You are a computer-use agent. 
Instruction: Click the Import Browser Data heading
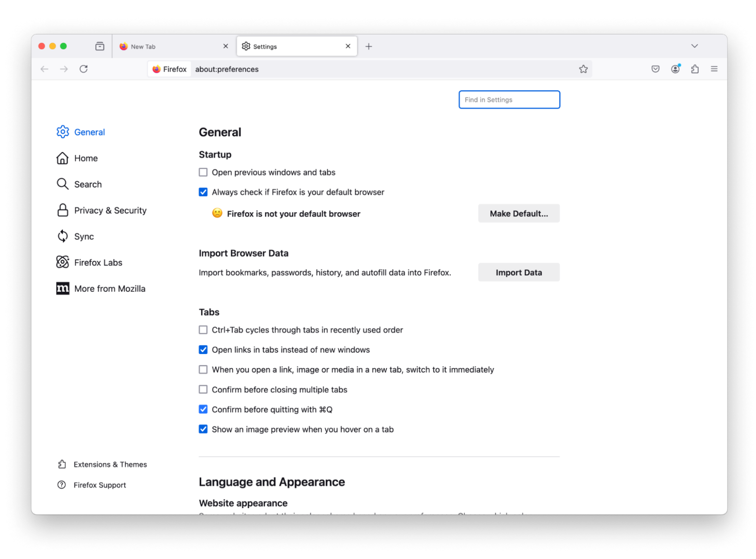point(243,253)
